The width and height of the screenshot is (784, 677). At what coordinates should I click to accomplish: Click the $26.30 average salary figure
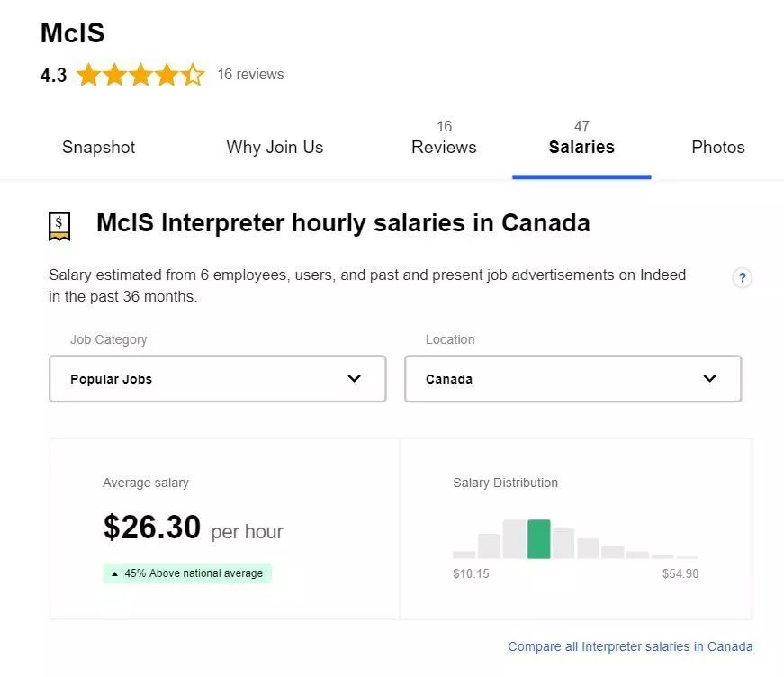click(151, 528)
